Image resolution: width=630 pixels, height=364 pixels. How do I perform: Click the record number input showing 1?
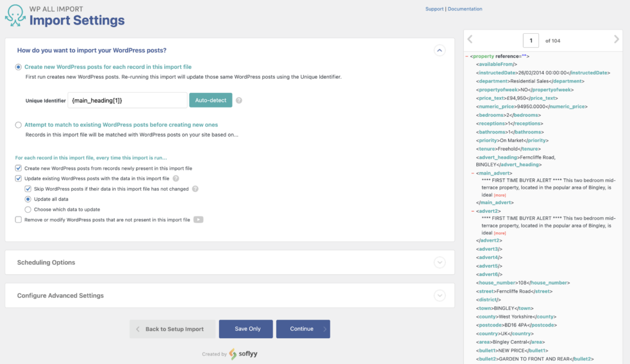point(530,39)
